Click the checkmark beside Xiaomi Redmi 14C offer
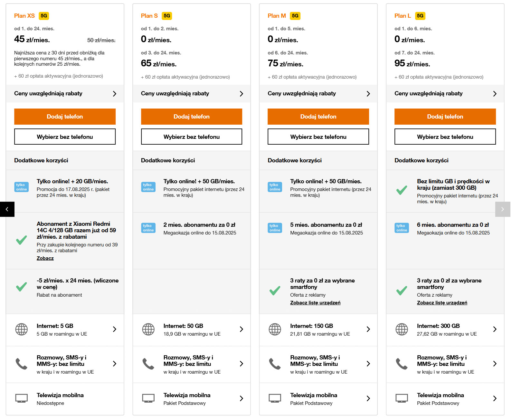 22,240
